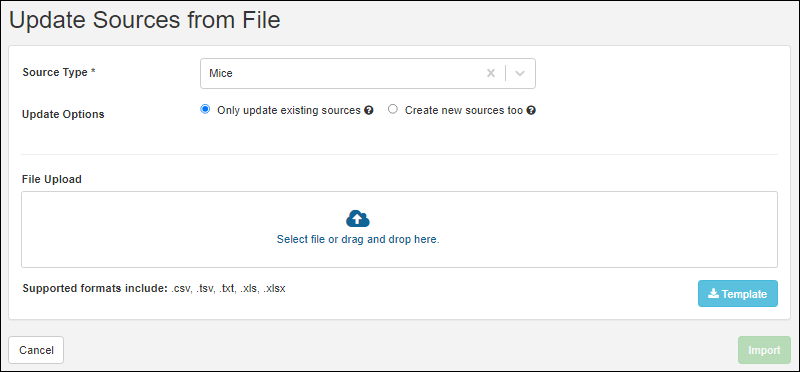Open help icon beside Only update existing sources
The width and height of the screenshot is (800, 372).
click(x=368, y=110)
